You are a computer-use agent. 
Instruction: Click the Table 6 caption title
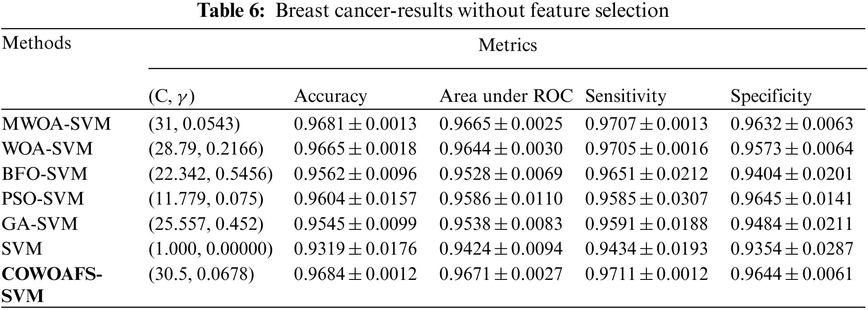(433, 11)
